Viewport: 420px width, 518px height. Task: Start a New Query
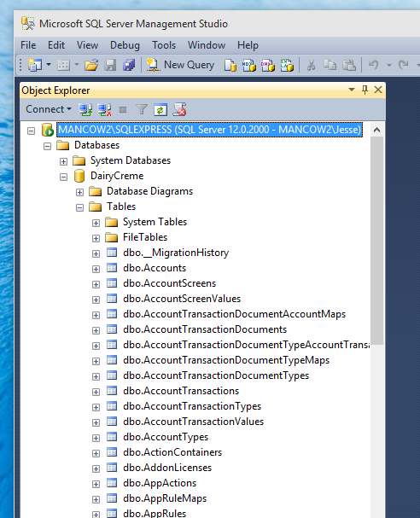click(x=180, y=65)
